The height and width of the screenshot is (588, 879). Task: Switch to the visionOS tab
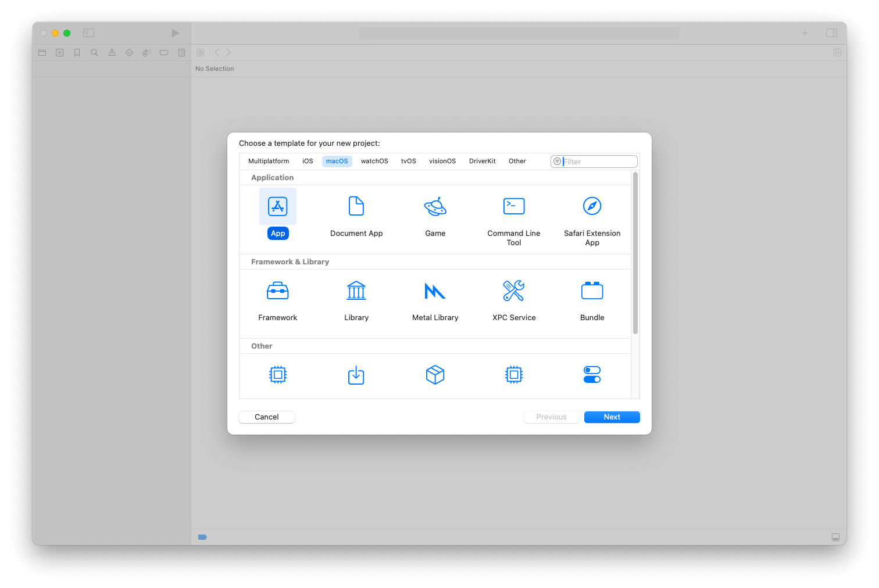tap(442, 161)
